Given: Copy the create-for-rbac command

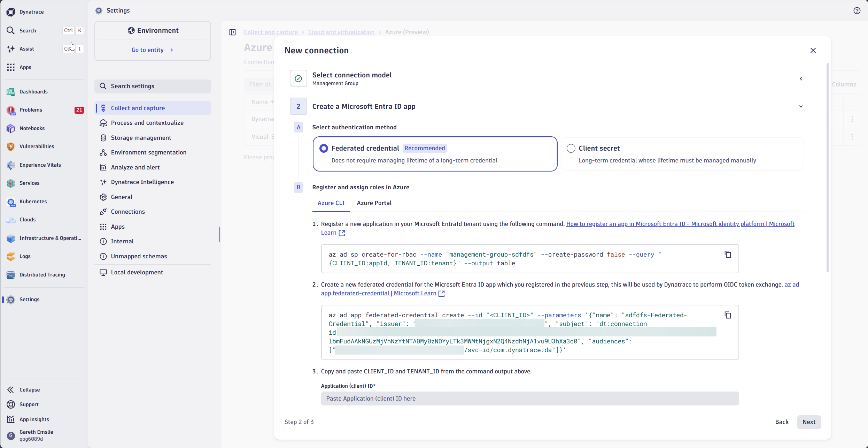Looking at the screenshot, I should pos(728,255).
